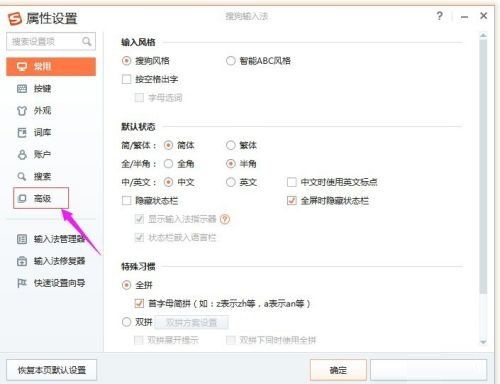Click the scrollbar down arrow

483,342
